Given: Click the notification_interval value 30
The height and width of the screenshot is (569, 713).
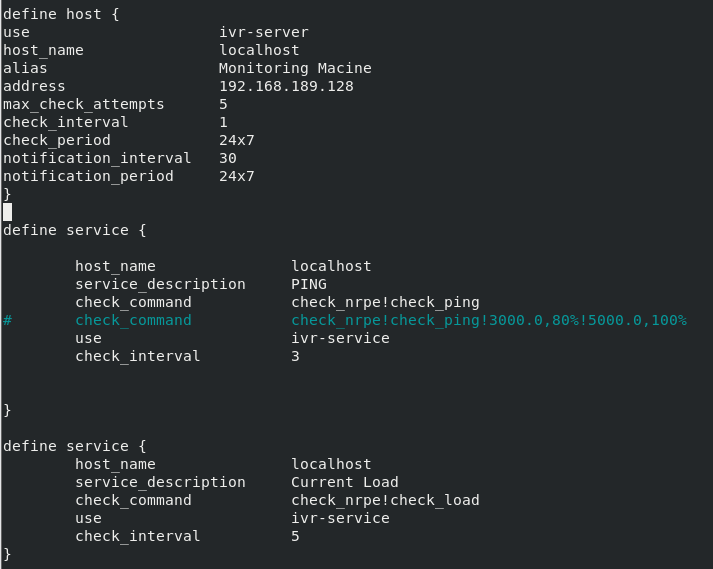Looking at the screenshot, I should coord(228,158).
